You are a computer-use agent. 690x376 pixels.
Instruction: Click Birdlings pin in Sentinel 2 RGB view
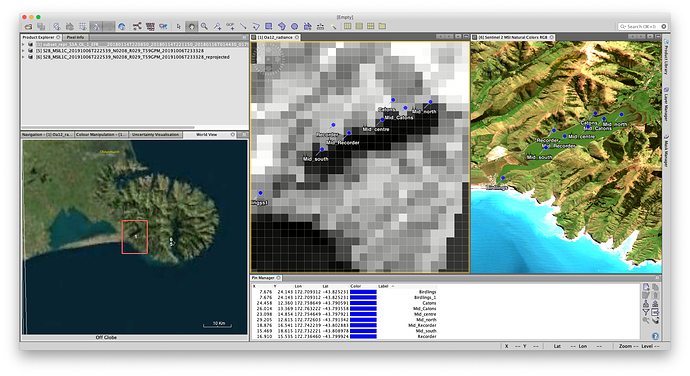(x=503, y=178)
